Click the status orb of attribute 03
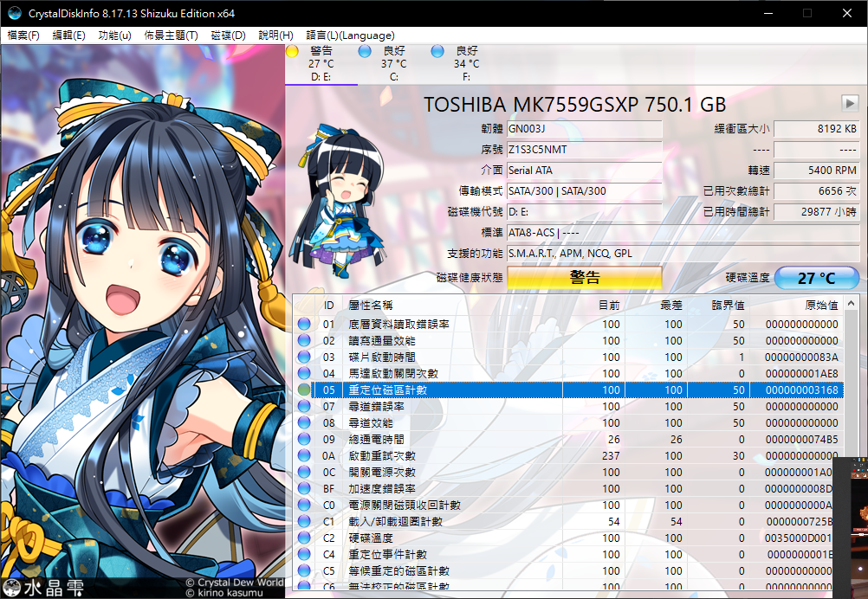 tap(304, 357)
